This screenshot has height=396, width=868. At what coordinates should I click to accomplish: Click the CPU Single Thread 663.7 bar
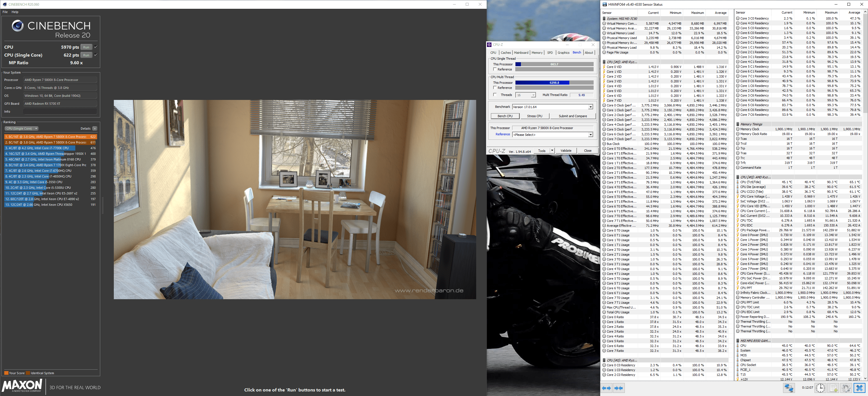pos(554,64)
